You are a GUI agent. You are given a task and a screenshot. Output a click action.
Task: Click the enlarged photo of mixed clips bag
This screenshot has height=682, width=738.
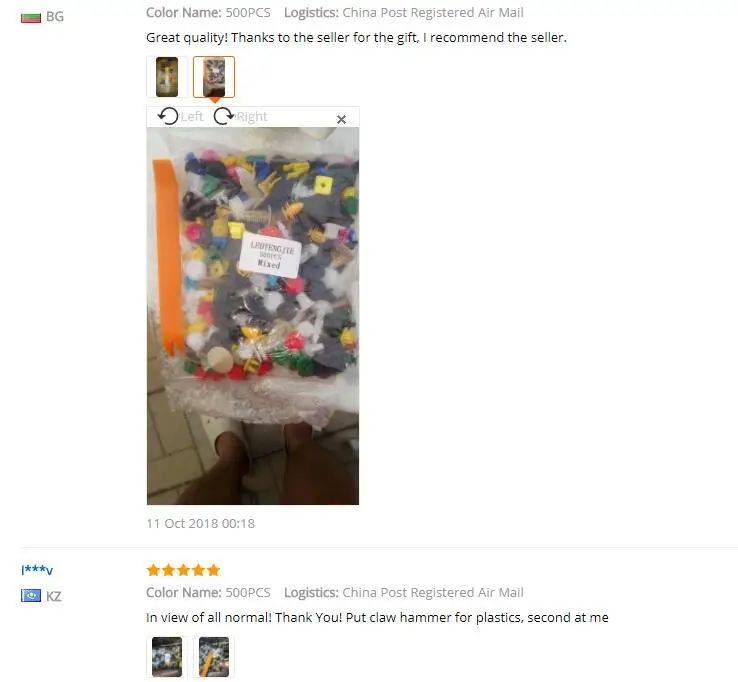click(x=253, y=316)
